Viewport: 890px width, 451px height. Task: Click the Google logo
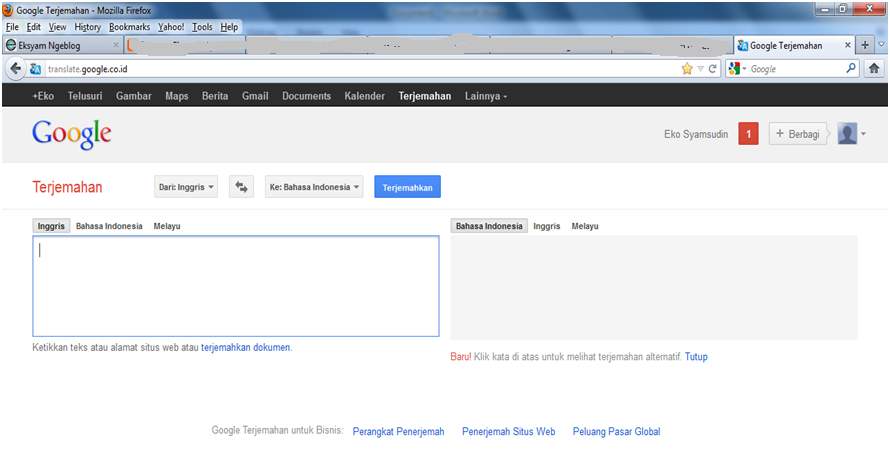pyautogui.click(x=72, y=135)
